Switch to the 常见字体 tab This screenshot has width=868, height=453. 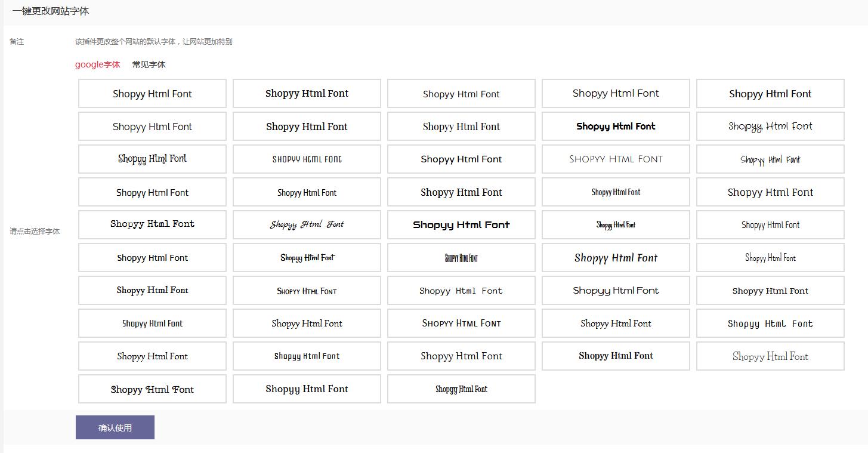pyautogui.click(x=149, y=64)
